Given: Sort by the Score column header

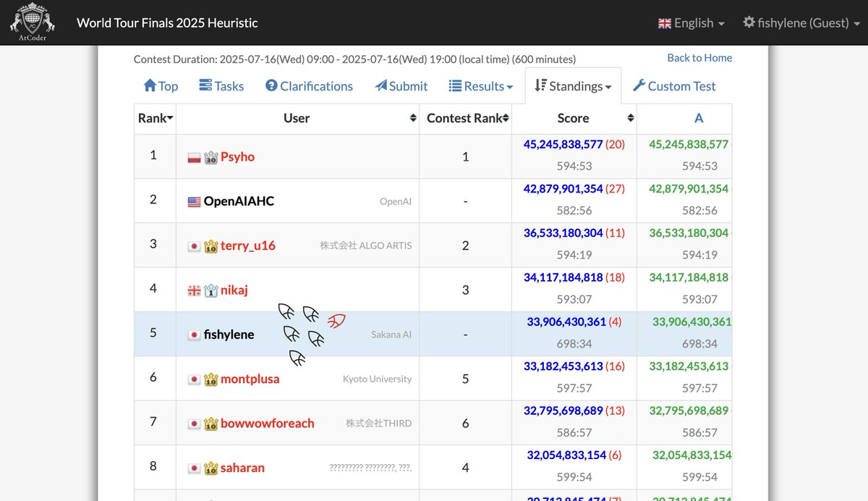Looking at the screenshot, I should (x=574, y=118).
